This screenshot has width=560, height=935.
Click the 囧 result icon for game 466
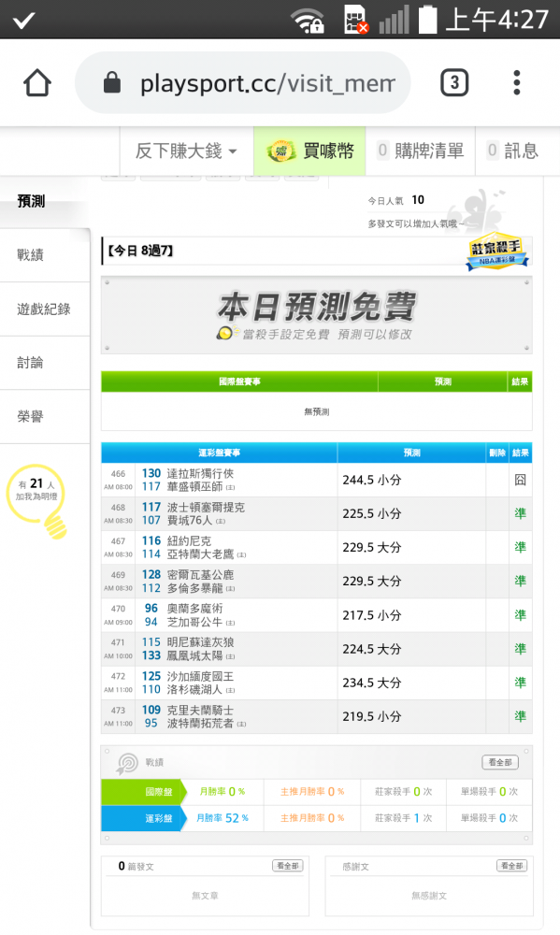[x=520, y=480]
